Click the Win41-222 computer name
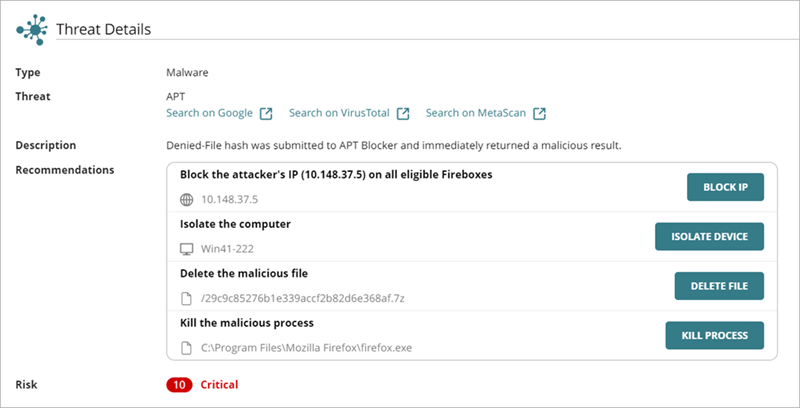The width and height of the screenshot is (800, 408). pos(229,248)
